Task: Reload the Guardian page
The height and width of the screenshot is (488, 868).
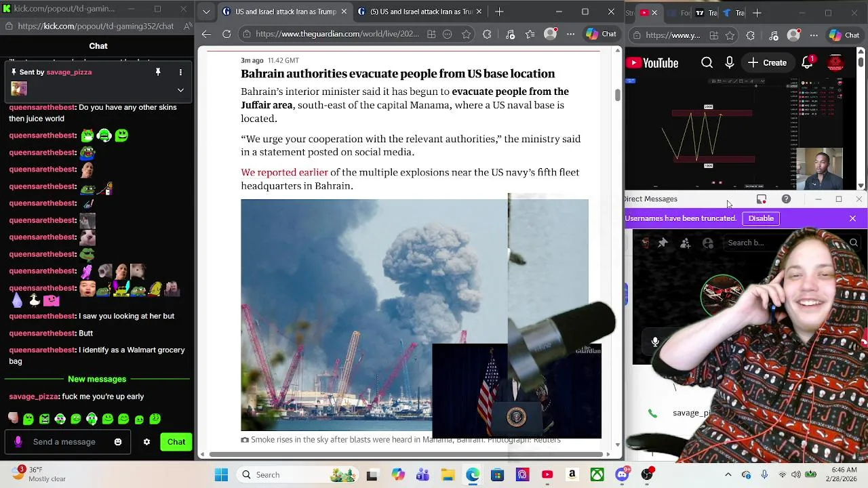Action: point(226,34)
